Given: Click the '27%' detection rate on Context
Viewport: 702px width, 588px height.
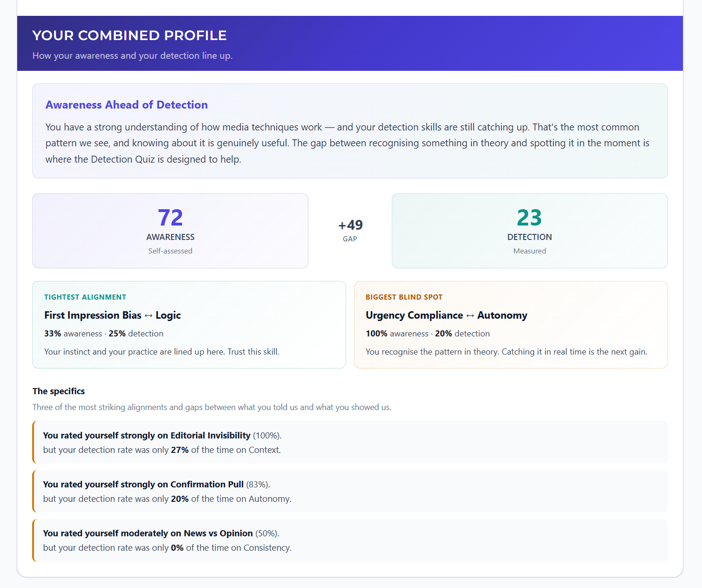Looking at the screenshot, I should 179,450.
